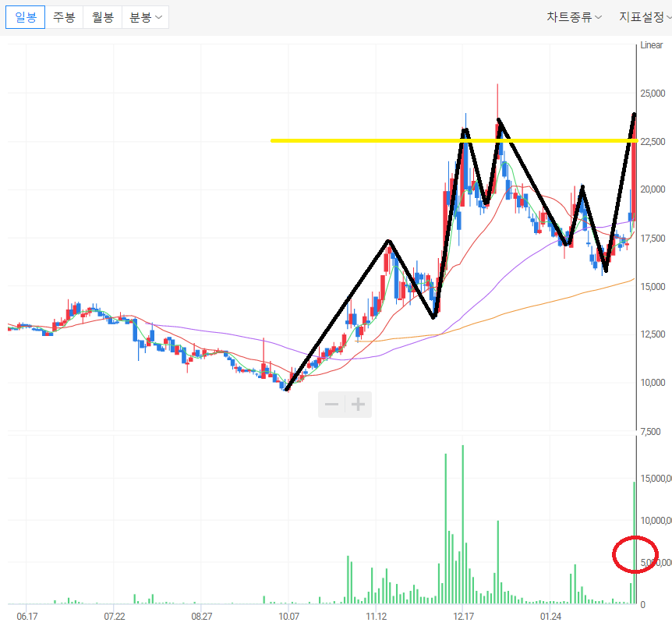
Task: Click the 12.17 date axis label
Action: pos(463,616)
